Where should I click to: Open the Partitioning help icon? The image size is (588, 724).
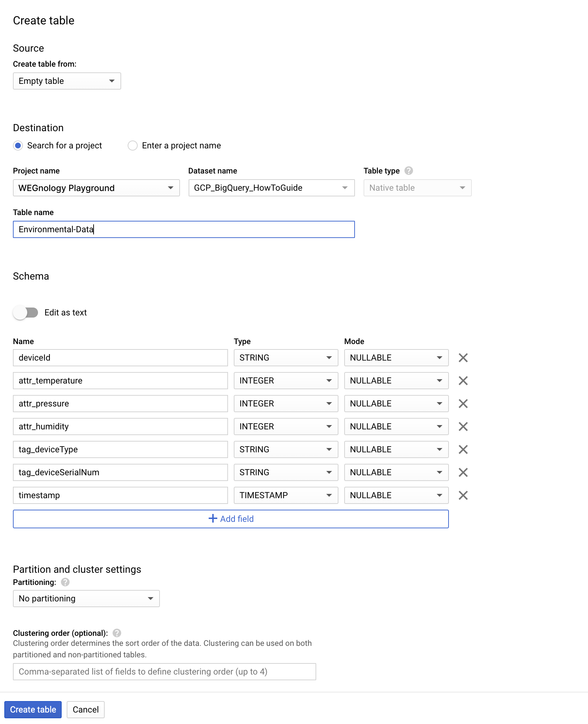[65, 582]
